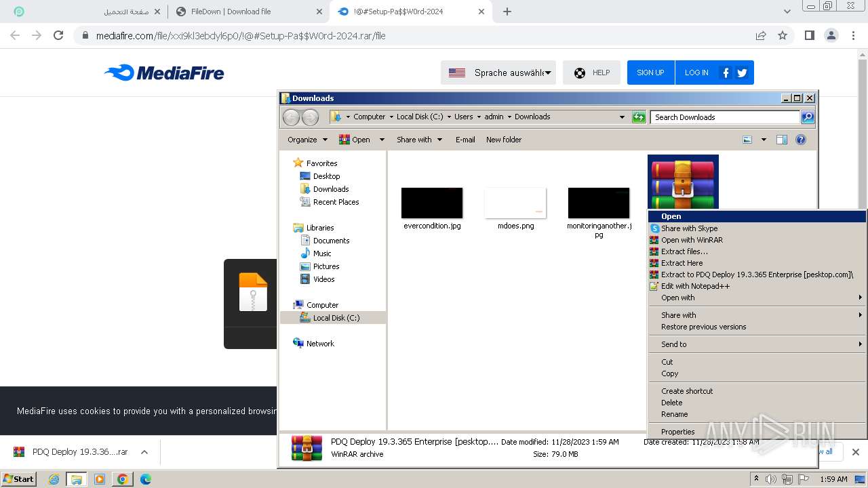Viewport: 868px width, 488px height.
Task: Click the SIGN UP button
Action: coord(650,73)
